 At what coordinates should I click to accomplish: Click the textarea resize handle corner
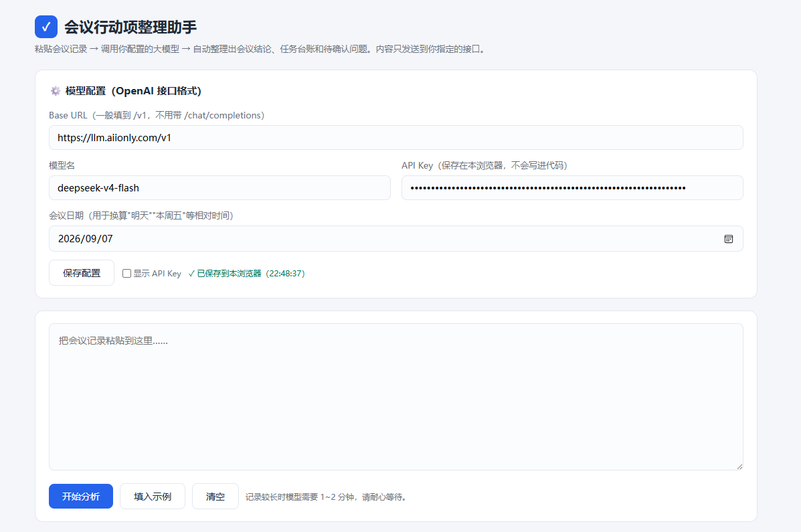point(739,466)
